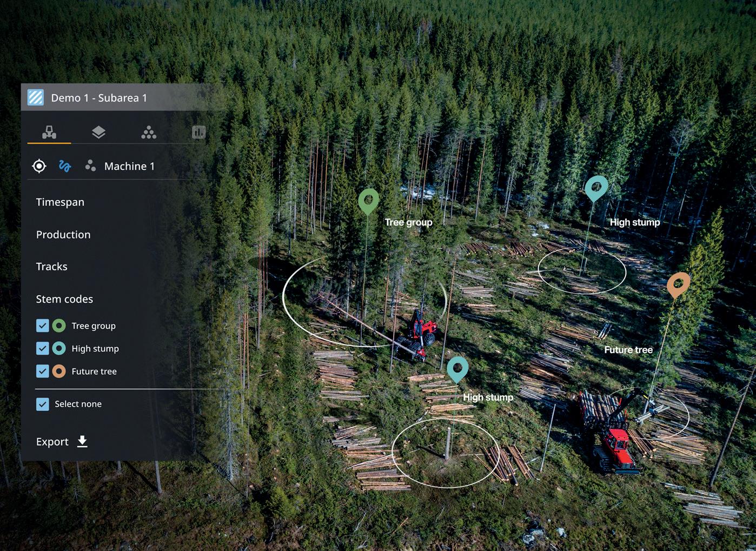Click the Tree group label on the map

pyautogui.click(x=408, y=222)
